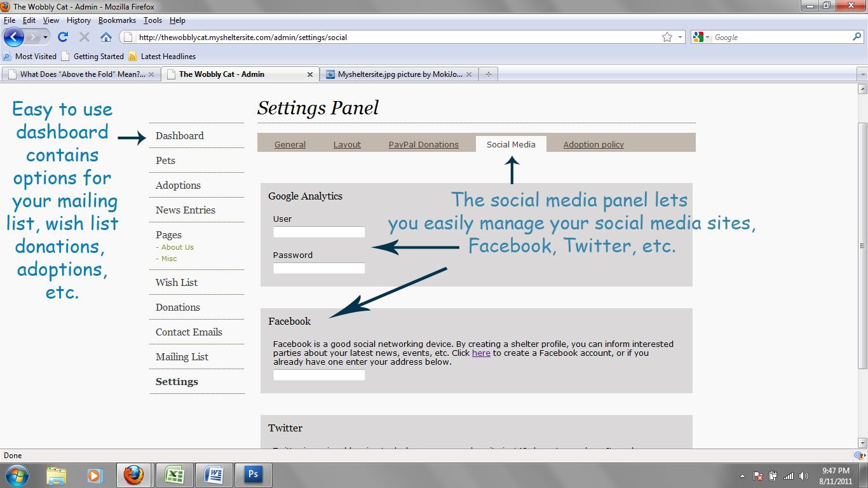Go to home page via house icon
This screenshot has width=868, height=488.
tap(106, 37)
